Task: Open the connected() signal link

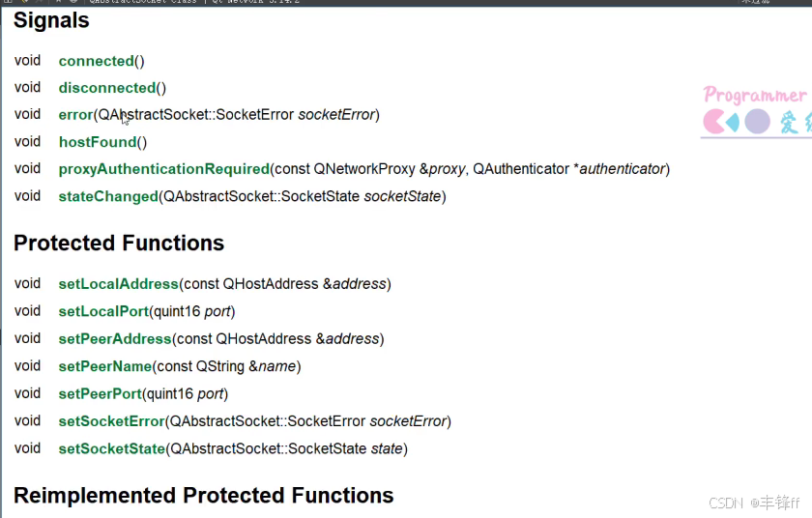Action: [x=97, y=61]
